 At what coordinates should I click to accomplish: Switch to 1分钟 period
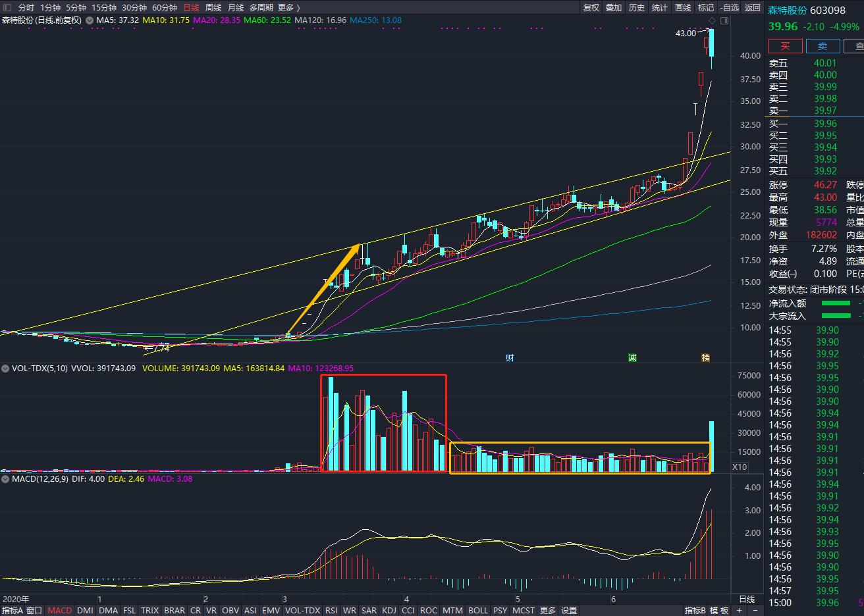(50, 7)
